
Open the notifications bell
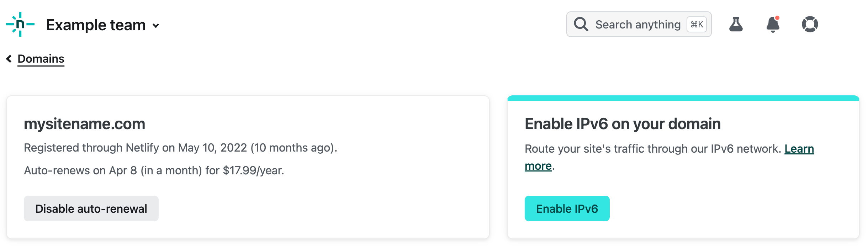coord(773,25)
